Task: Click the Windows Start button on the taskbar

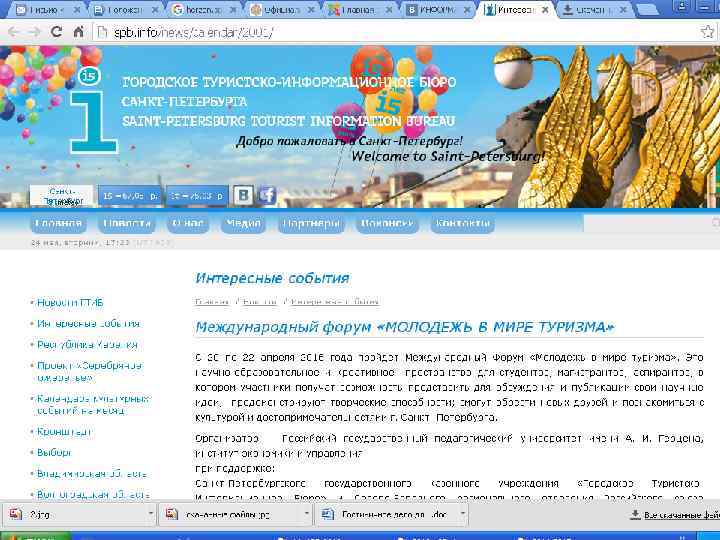Action: (x=36, y=536)
